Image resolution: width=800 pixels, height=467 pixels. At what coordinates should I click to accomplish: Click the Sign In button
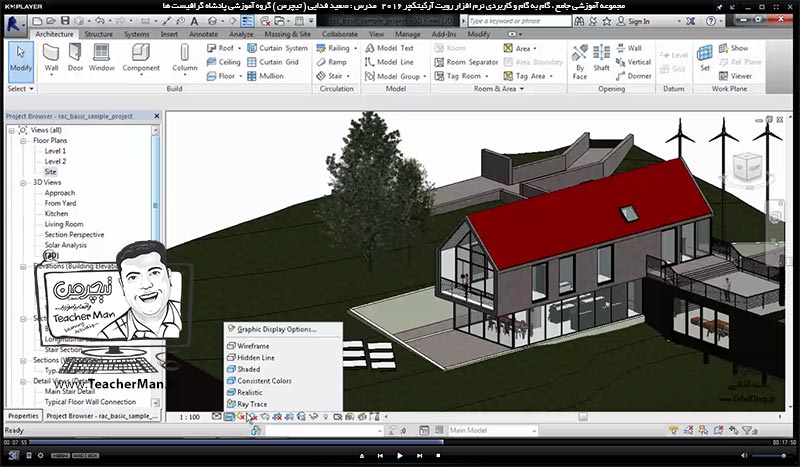[x=633, y=21]
